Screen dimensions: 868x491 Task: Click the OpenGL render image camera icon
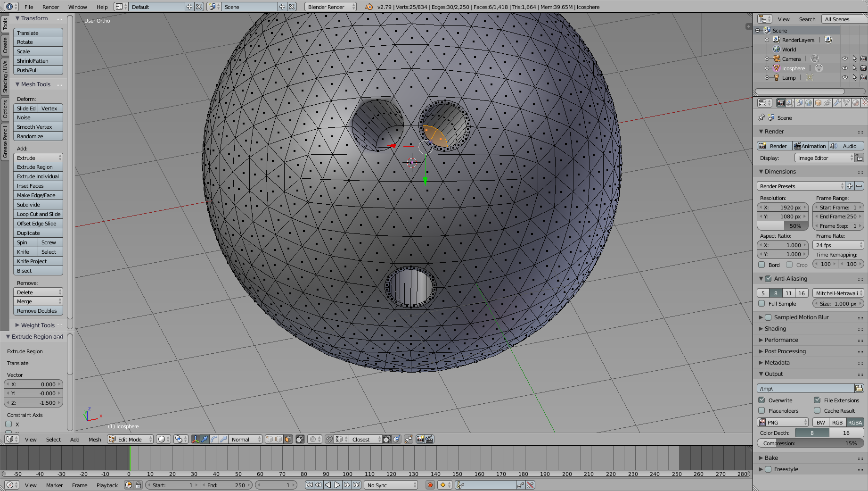420,439
